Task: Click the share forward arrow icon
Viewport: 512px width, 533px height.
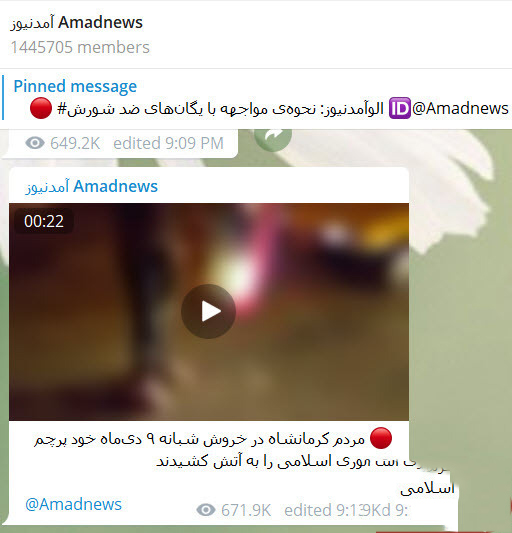Action: pyautogui.click(x=273, y=137)
